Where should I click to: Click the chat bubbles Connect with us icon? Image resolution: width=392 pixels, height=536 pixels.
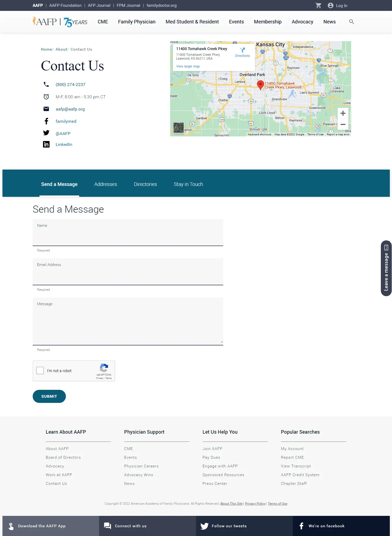tap(108, 526)
